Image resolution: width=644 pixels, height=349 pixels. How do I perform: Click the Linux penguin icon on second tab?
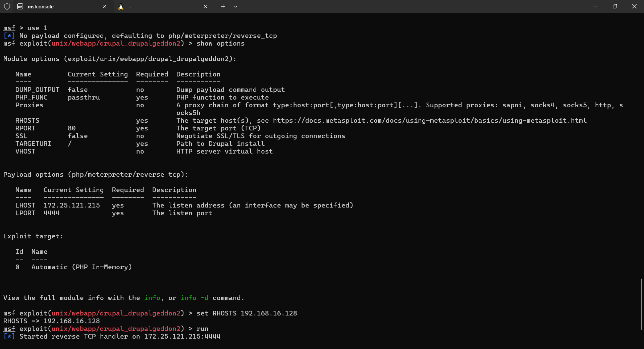pos(121,6)
